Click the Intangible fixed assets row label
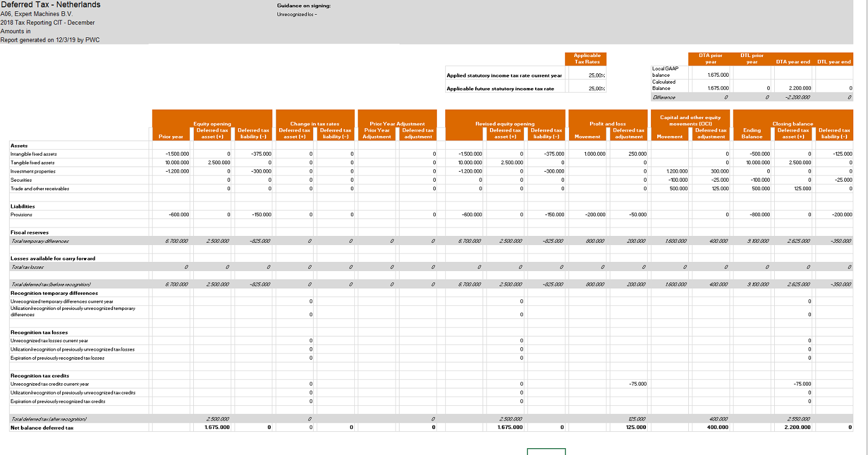This screenshot has width=868, height=455. coord(34,154)
